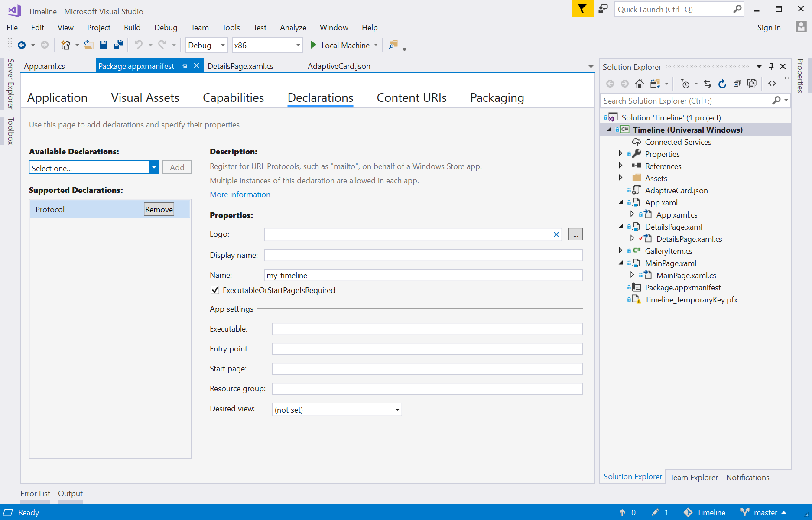Open the master branch selector in status bar
Screen dimensions: 812x520
[x=764, y=512]
